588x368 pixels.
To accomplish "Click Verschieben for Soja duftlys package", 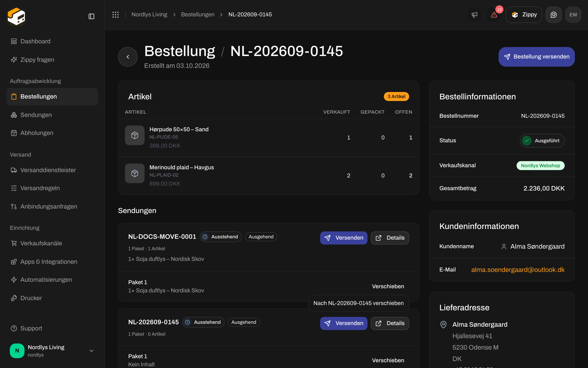I will click(388, 286).
